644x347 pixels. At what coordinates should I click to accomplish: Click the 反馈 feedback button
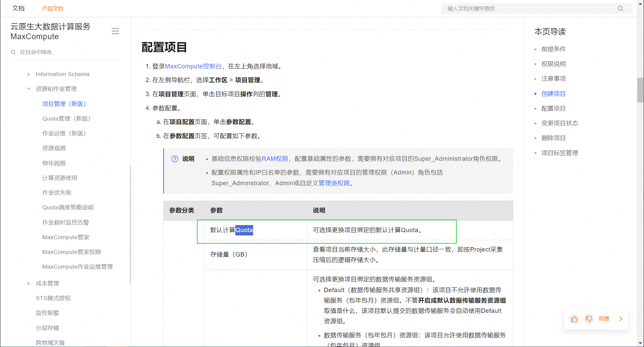604,319
